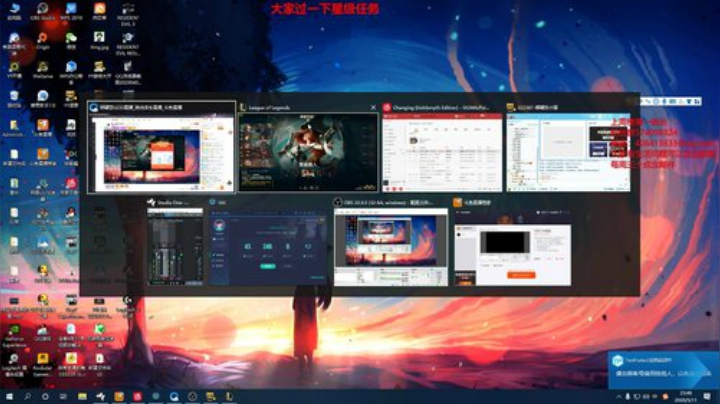The height and width of the screenshot is (404, 720).
Task: Switch to the Studio One window thumbnail
Action: tap(175, 247)
